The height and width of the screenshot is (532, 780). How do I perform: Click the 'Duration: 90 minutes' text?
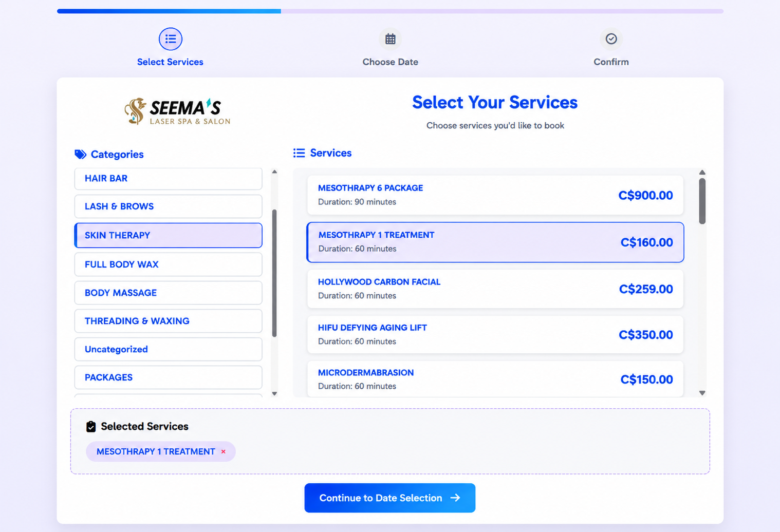tap(357, 202)
